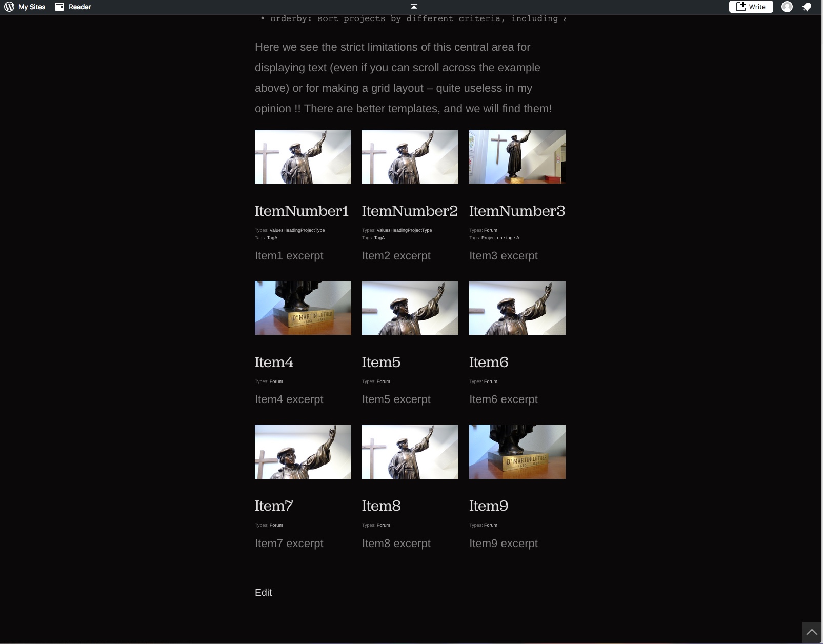Click the ItemNumber3 statue thumbnail

coord(517,156)
